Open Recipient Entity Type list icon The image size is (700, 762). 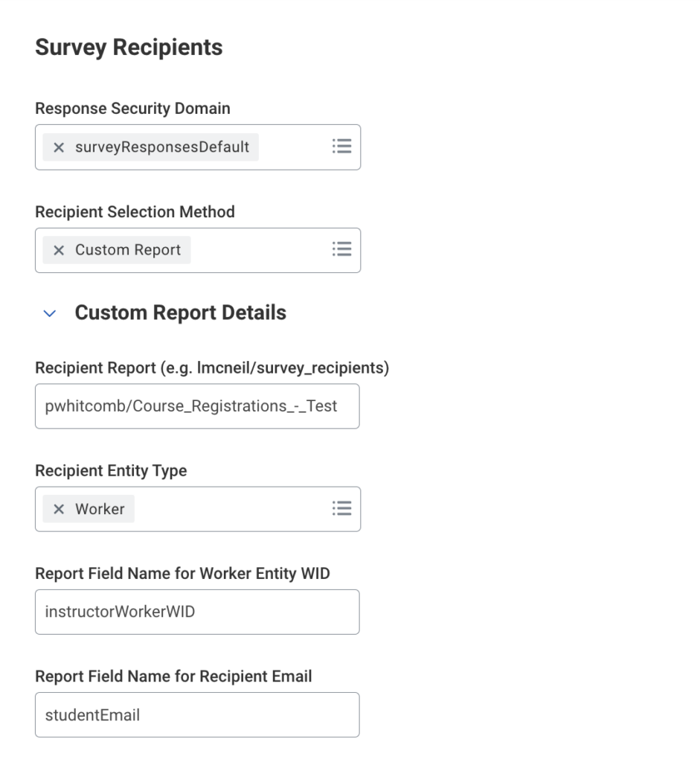coord(341,508)
